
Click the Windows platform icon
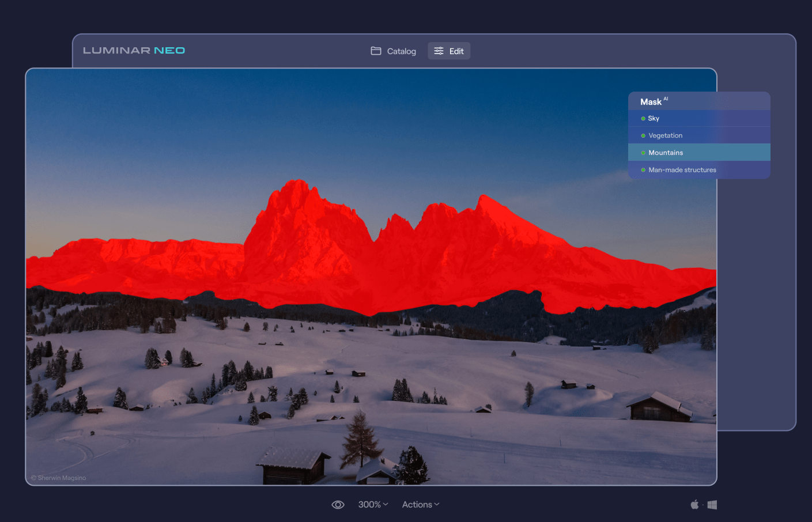(x=712, y=505)
